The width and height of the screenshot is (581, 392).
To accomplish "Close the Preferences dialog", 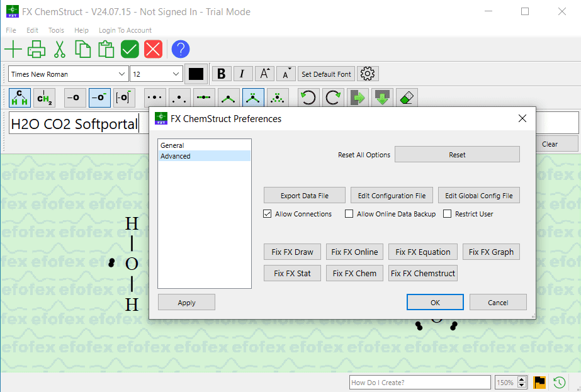I will [522, 118].
